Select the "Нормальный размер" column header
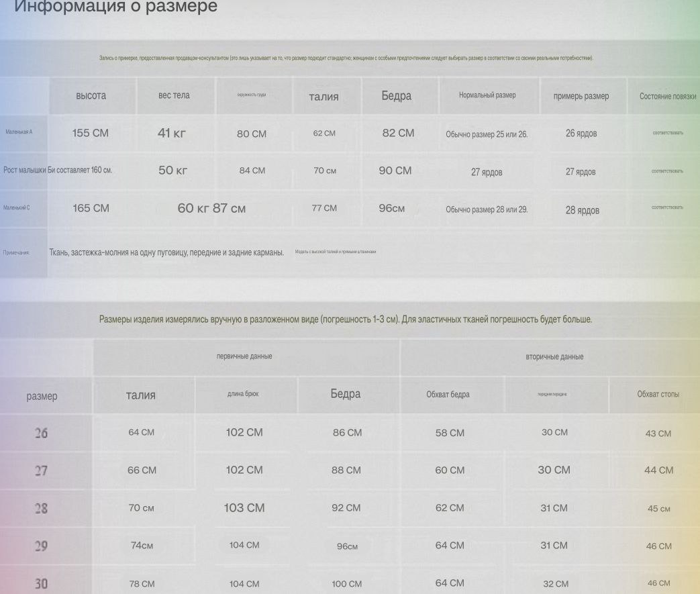Viewport: 700px width, 594px height. [x=487, y=95]
